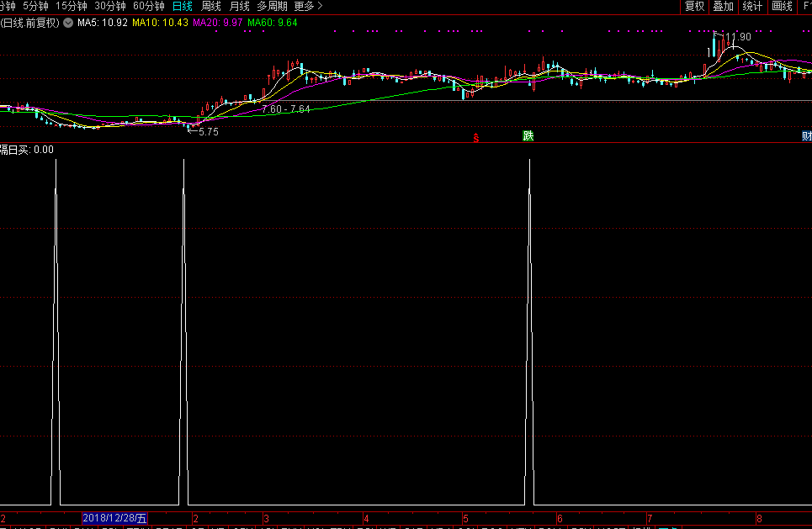
Task: Click the green 跌 marker icon
Action: 528,136
